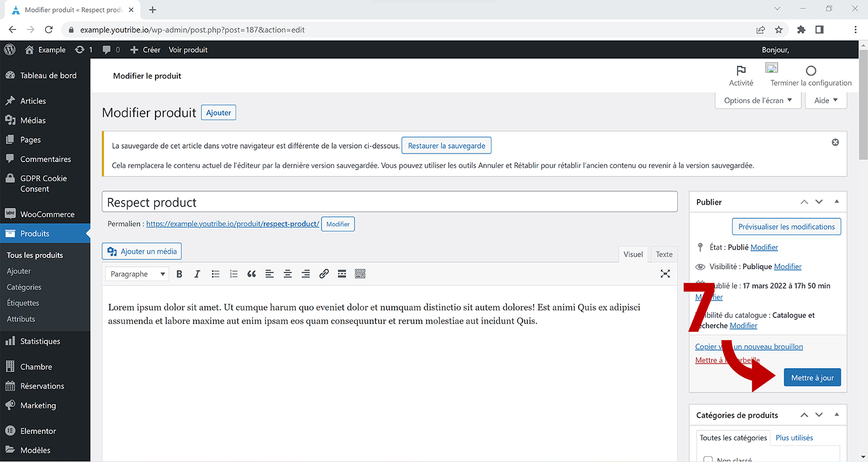
Task: Dismiss the backup restore notice
Action: click(835, 143)
